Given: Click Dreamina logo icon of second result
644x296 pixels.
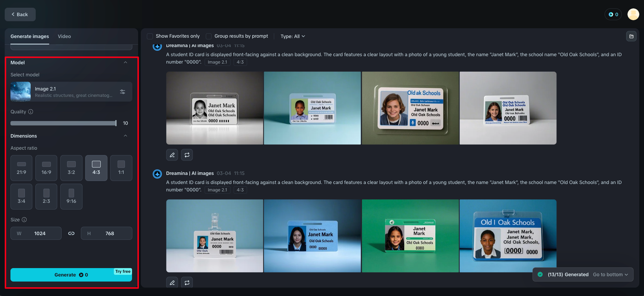Looking at the screenshot, I should 157,174.
